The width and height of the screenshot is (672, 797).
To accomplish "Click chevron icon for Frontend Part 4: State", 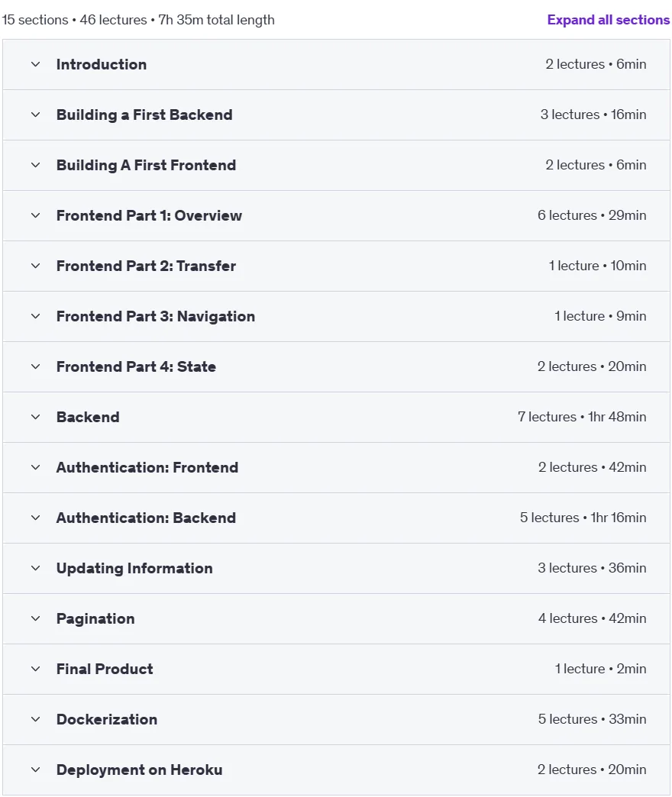I will click(36, 366).
